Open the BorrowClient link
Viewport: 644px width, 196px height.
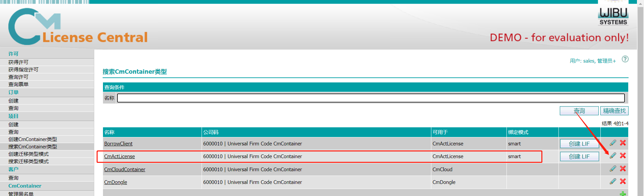click(x=118, y=144)
